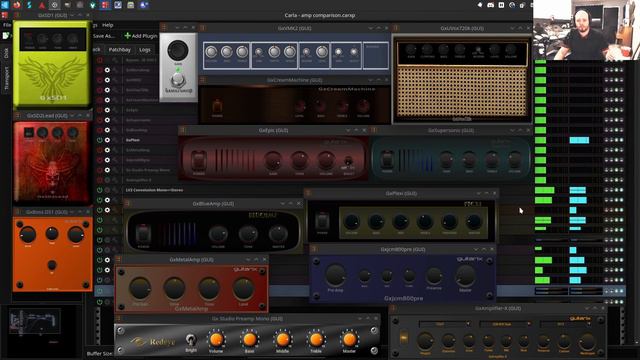Select the LV2 Convolution Mono=>Stereo row
Screen dimensions: 640x360
tap(154, 190)
